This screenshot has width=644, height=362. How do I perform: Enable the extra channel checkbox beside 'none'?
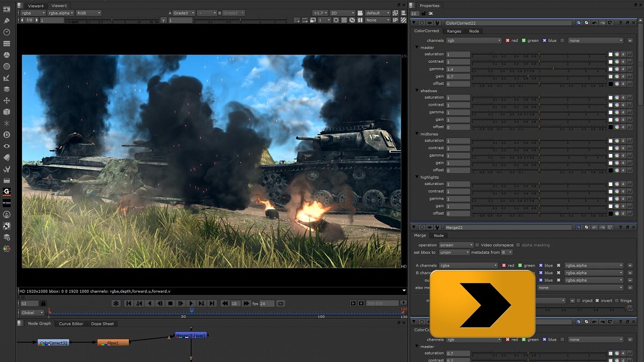(562, 40)
